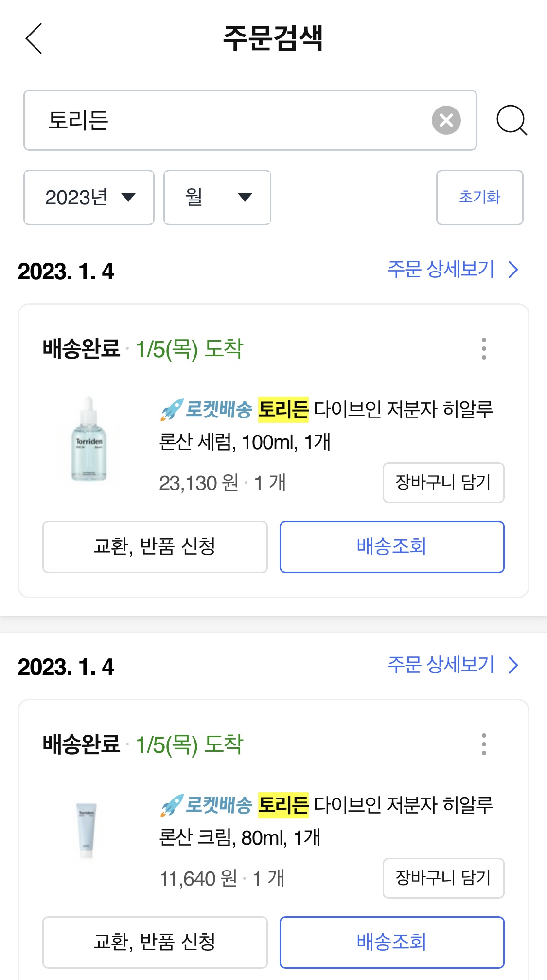Open 주문 상세보기 for the cream order
The height and width of the screenshot is (980, 547).
click(453, 665)
